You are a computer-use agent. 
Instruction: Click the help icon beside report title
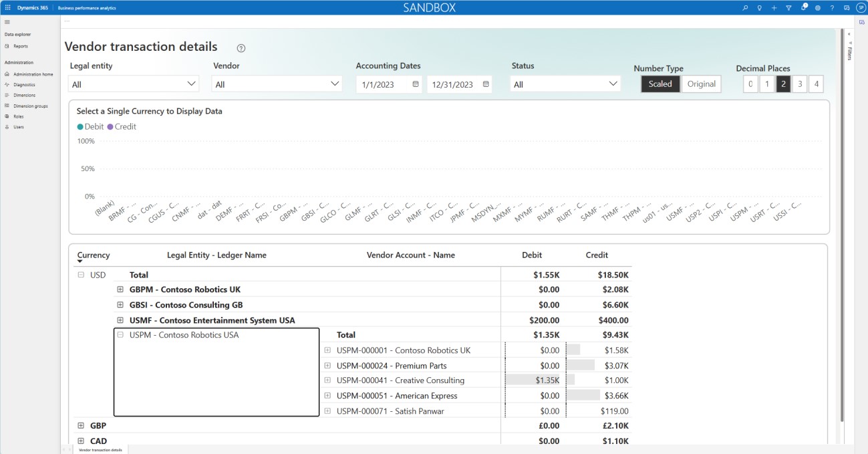(x=241, y=48)
